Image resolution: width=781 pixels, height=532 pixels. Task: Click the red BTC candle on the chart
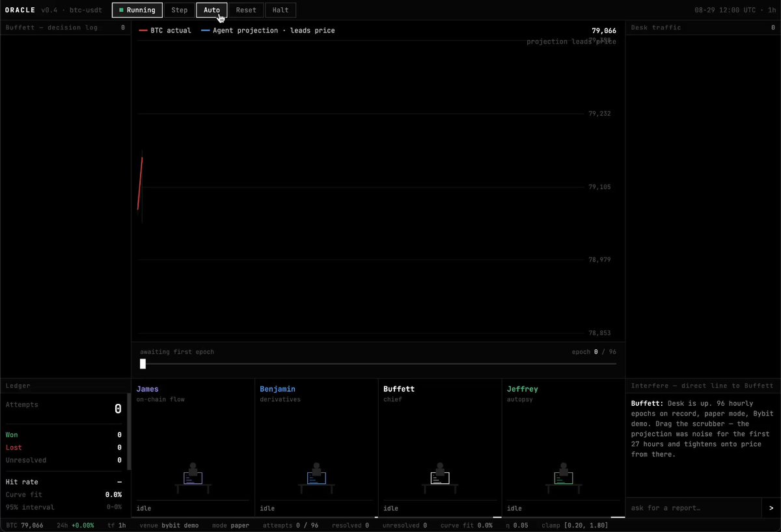pos(140,184)
